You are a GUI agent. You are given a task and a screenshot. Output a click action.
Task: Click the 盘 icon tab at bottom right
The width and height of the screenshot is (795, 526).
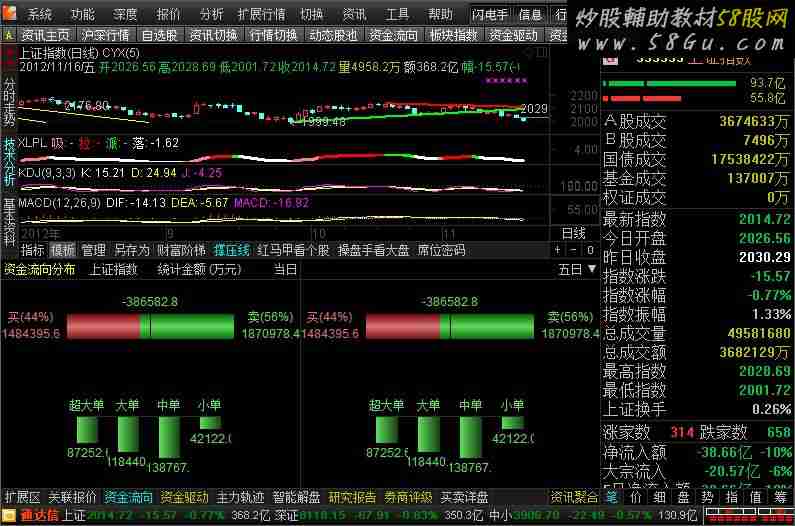683,497
